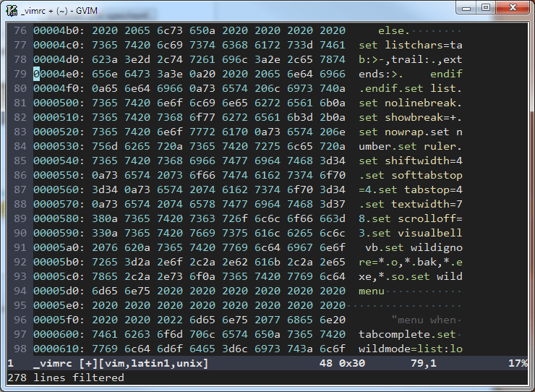The height and width of the screenshot is (392, 535).
Task: Click the decoded text "set listchars=ta"
Action: tap(411, 45)
